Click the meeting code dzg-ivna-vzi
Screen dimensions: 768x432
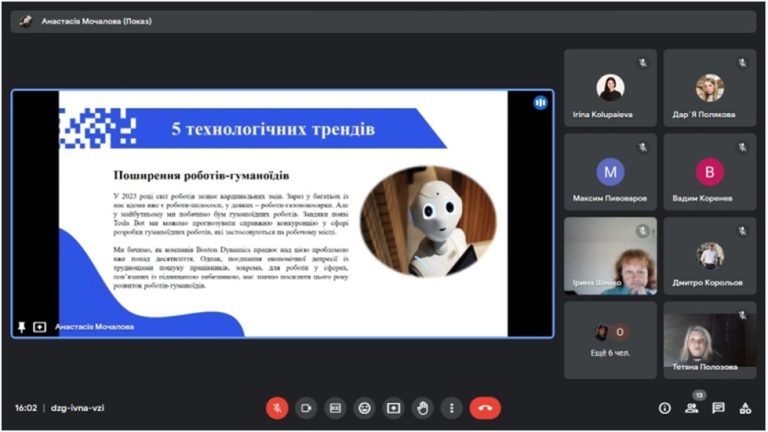tap(77, 408)
